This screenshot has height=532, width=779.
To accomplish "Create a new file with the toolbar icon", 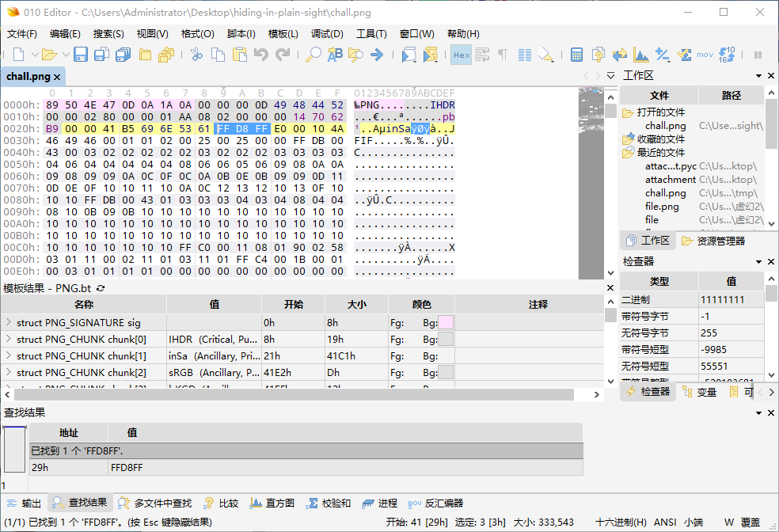I will [19, 55].
